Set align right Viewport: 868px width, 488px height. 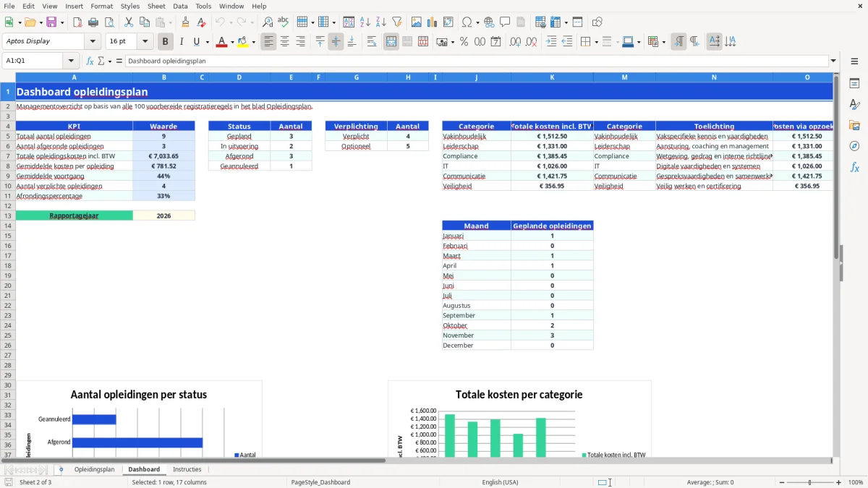point(300,42)
